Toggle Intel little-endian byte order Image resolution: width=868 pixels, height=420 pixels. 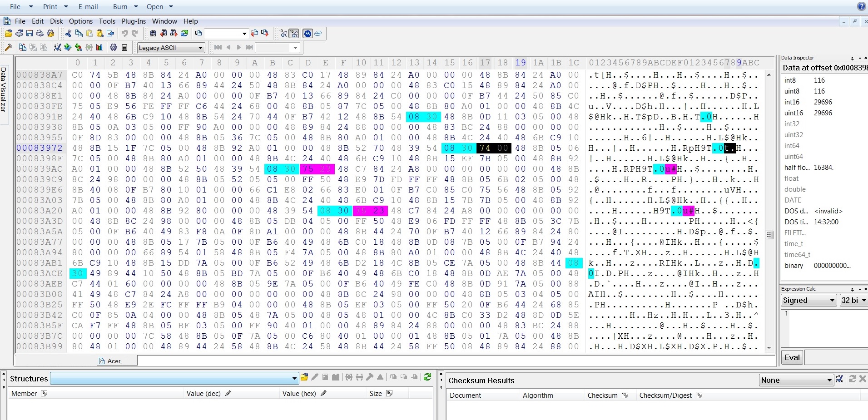point(318,33)
